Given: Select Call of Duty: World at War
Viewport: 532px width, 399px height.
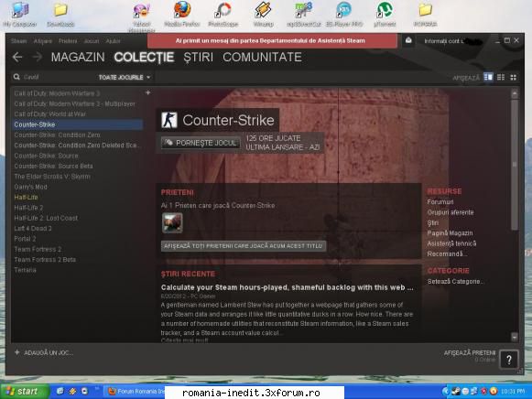Looking at the screenshot, I should 49,114.
